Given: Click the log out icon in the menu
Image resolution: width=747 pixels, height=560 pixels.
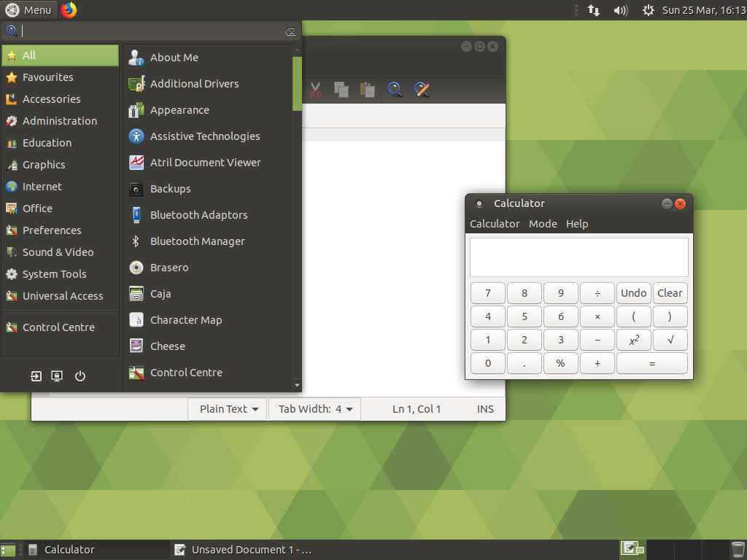Looking at the screenshot, I should click(x=35, y=376).
